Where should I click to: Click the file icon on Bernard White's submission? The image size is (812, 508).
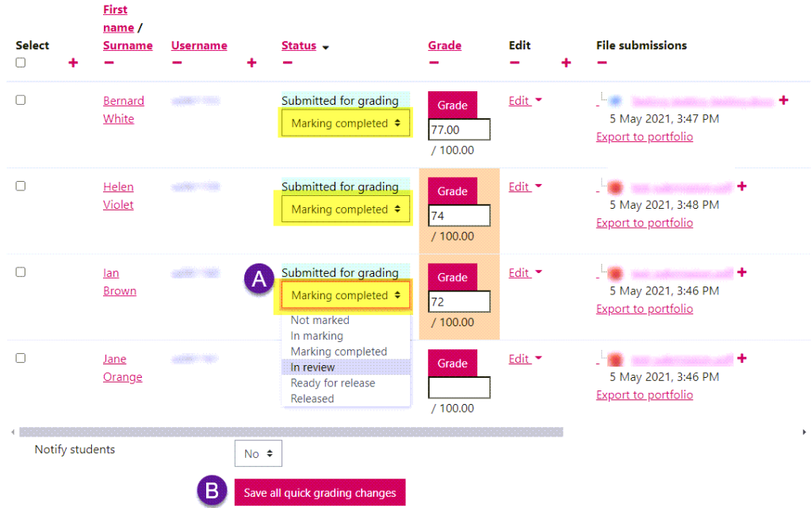[x=617, y=101]
